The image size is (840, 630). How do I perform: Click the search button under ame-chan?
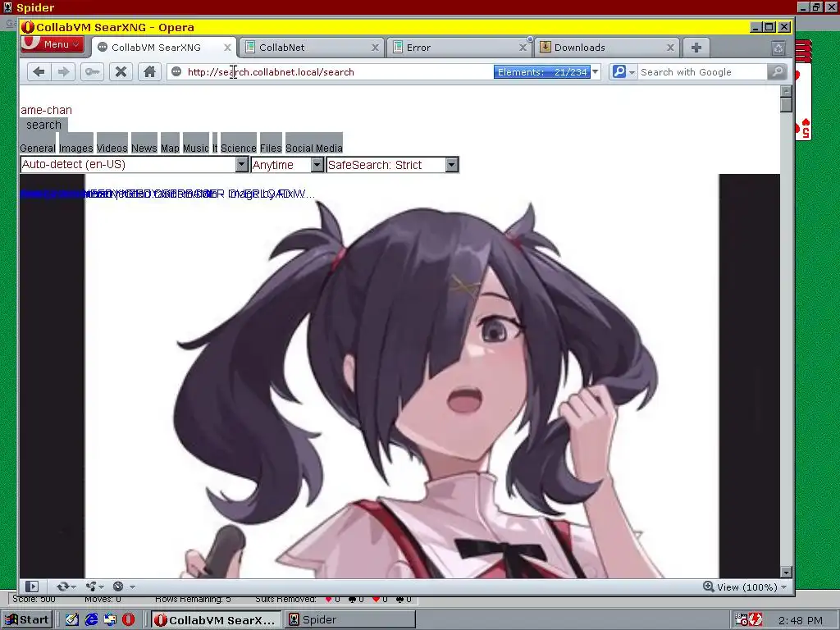point(44,125)
